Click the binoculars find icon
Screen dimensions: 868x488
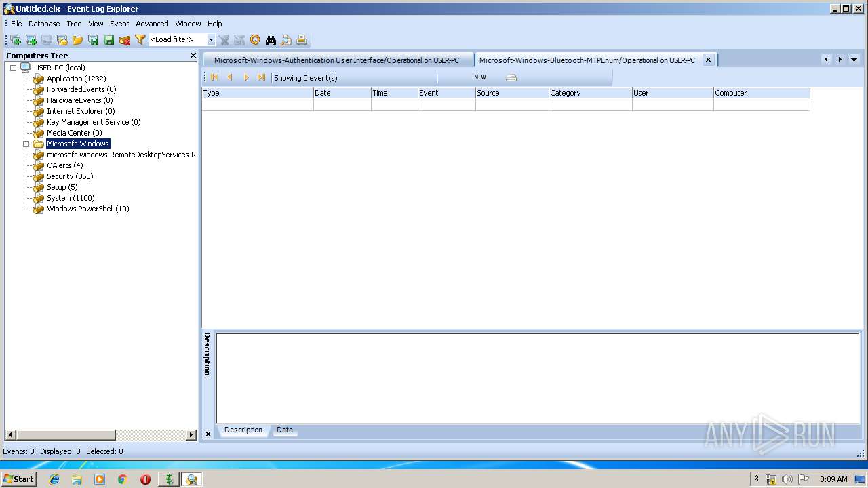click(x=271, y=40)
